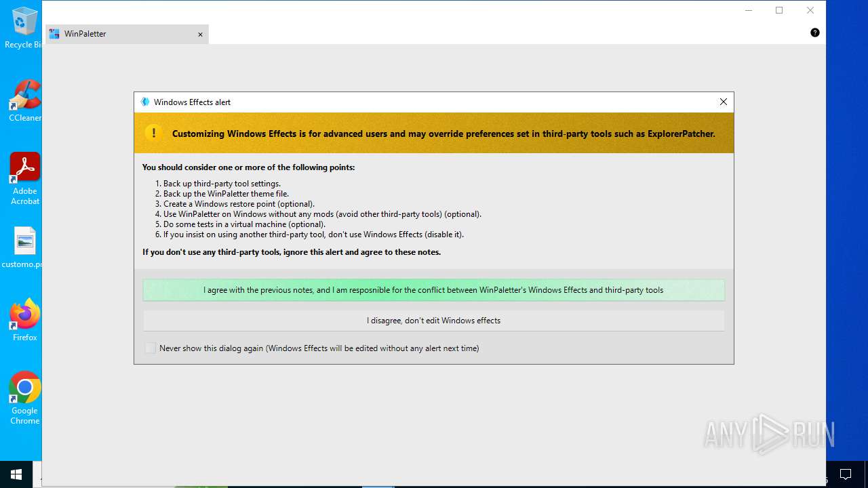
Task: Close the Windows Effects alert dialog
Action: [x=724, y=102]
